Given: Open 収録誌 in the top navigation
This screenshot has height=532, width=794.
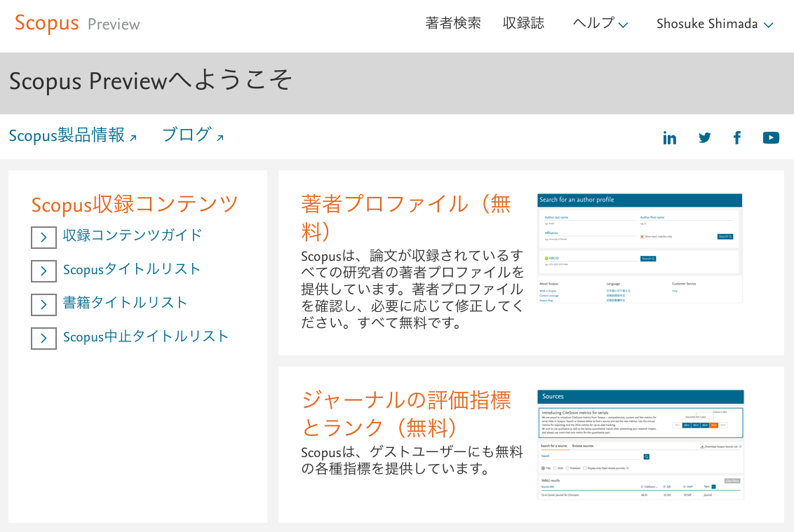Looking at the screenshot, I should tap(523, 23).
